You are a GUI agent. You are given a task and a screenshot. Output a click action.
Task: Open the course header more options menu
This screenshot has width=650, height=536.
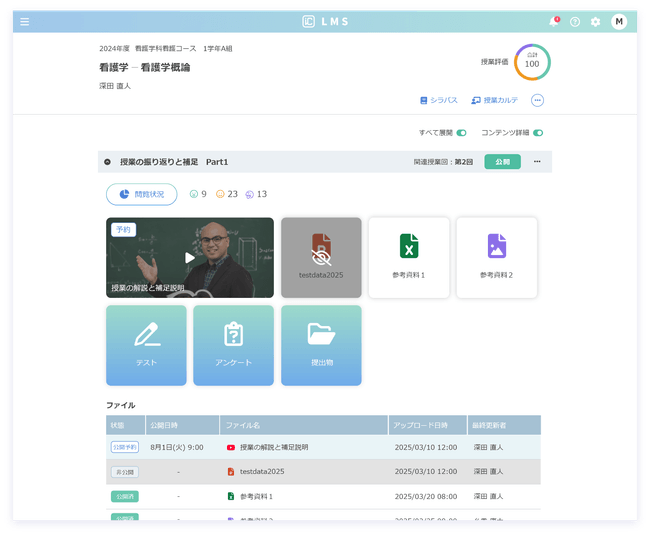(x=537, y=100)
